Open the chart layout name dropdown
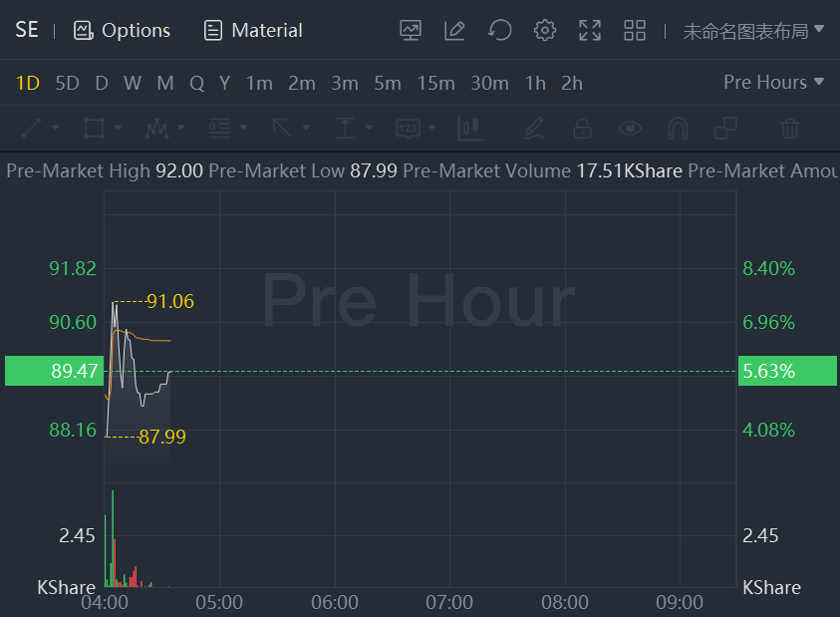 [753, 31]
